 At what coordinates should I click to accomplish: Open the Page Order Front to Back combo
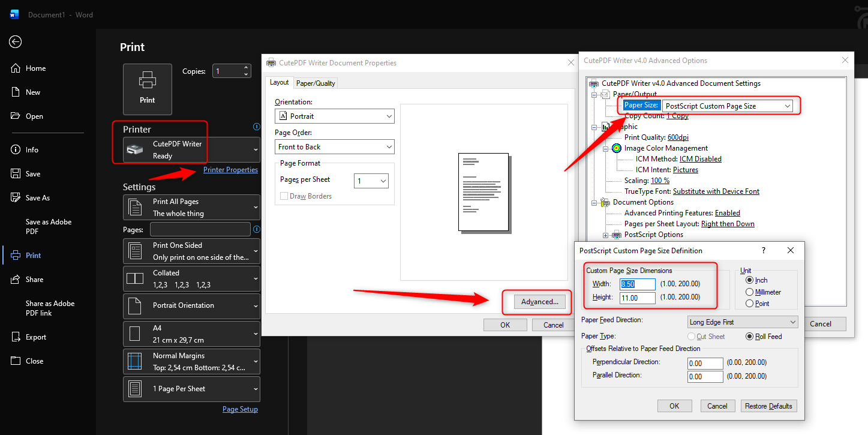[x=335, y=146]
